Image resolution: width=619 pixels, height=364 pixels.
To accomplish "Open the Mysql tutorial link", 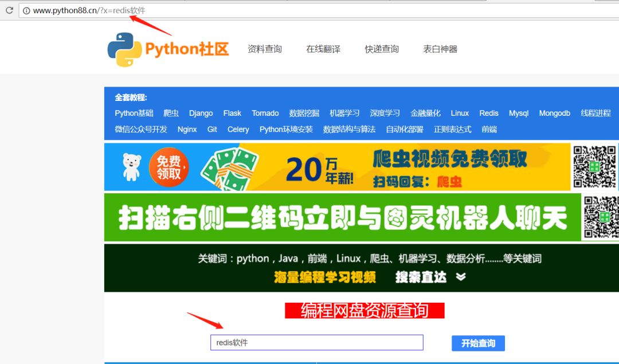I will (x=519, y=113).
